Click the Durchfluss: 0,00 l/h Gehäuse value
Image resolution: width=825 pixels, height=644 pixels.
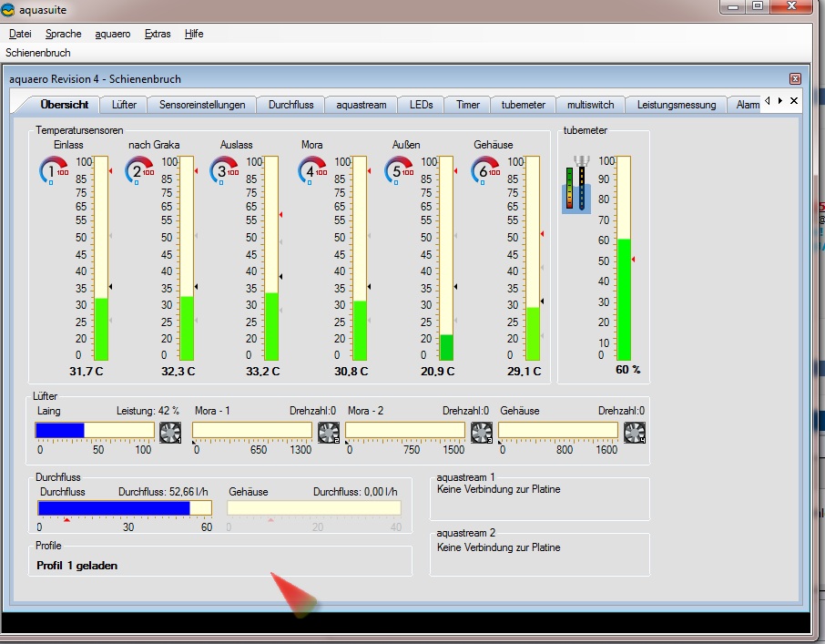355,492
